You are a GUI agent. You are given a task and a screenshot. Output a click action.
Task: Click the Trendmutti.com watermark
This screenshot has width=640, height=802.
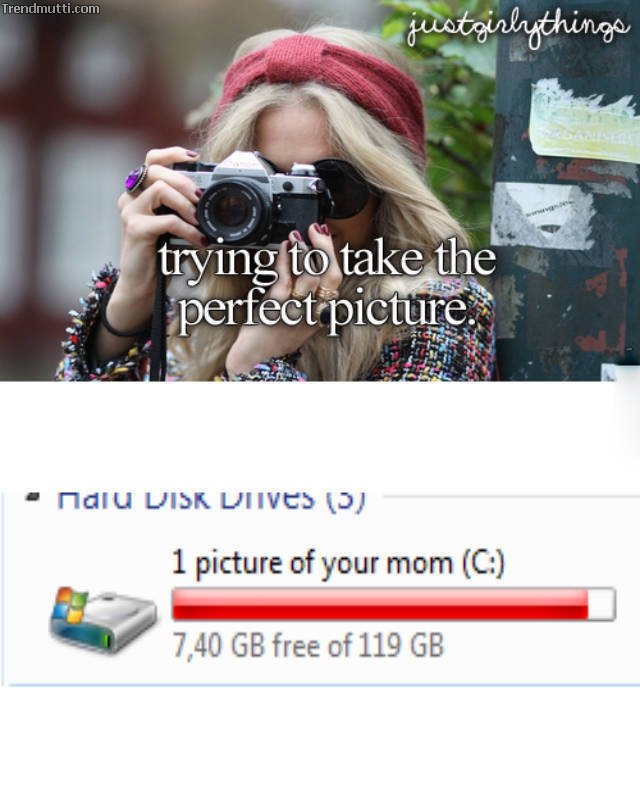(50, 8)
